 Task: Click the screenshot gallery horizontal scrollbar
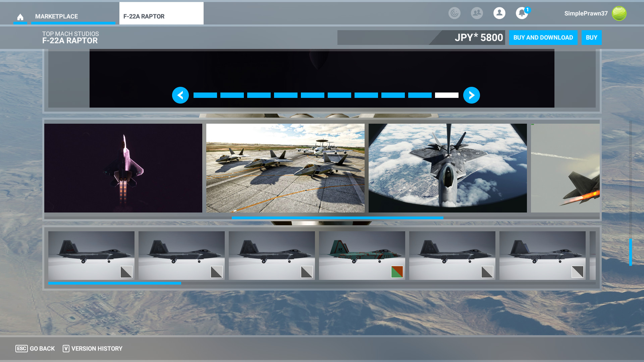[337, 218]
